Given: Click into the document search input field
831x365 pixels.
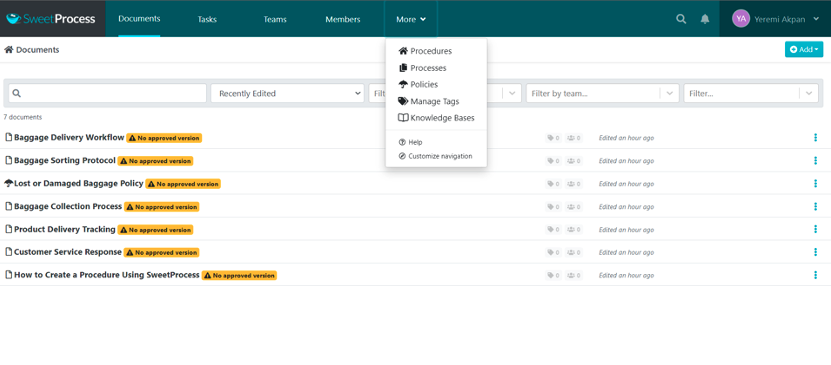Looking at the screenshot, I should [108, 93].
